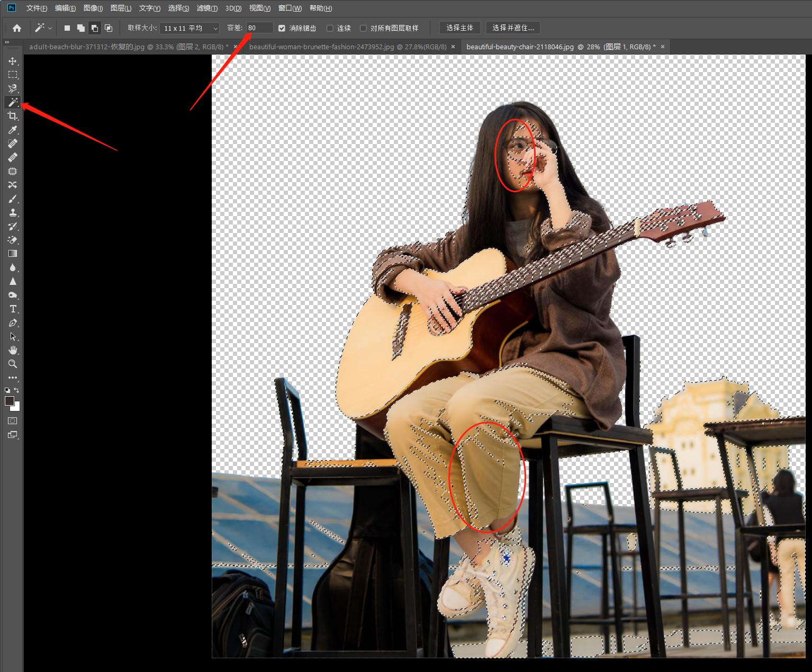812x672 pixels.
Task: Select the Sponge tool
Action: pos(13,295)
